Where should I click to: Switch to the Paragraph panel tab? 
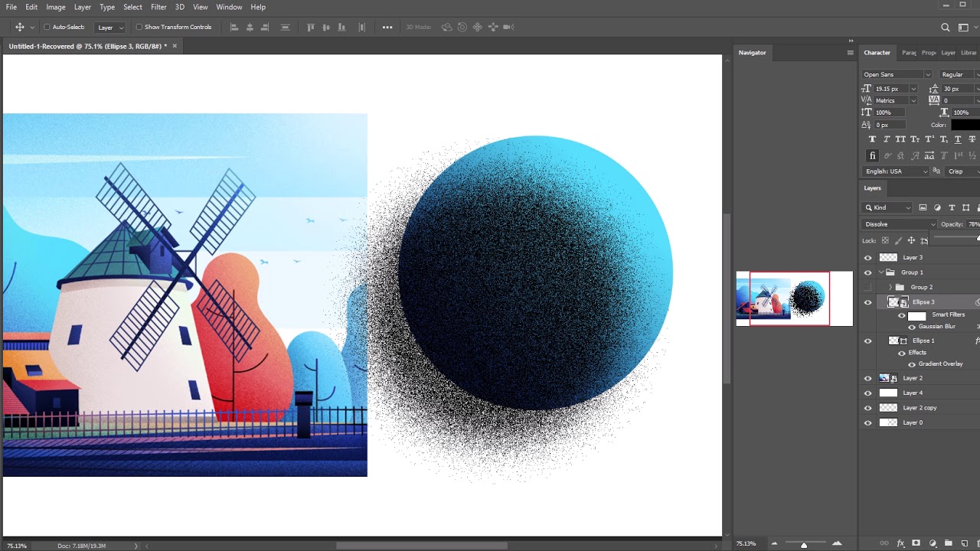pos(909,53)
